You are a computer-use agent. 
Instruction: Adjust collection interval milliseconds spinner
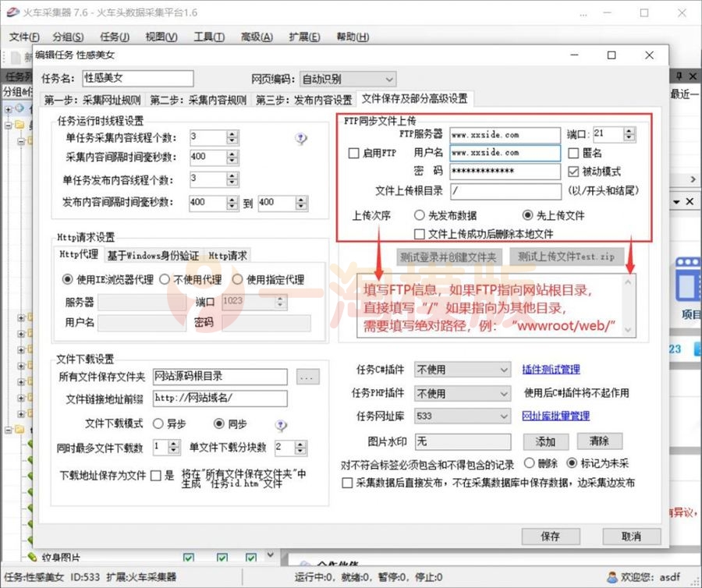pyautogui.click(x=232, y=157)
